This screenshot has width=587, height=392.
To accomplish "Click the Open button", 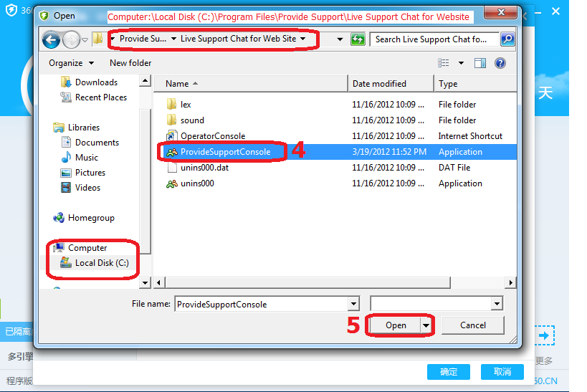I will coord(396,325).
